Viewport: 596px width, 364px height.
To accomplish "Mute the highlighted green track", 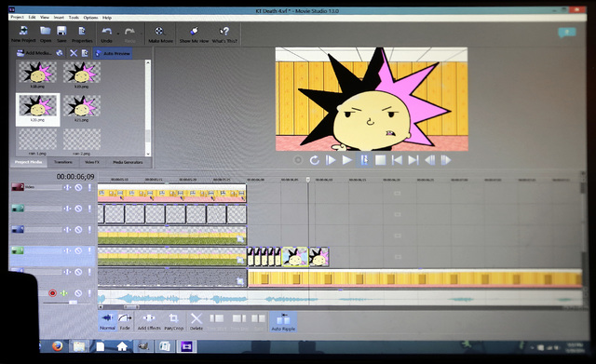I will tap(78, 250).
